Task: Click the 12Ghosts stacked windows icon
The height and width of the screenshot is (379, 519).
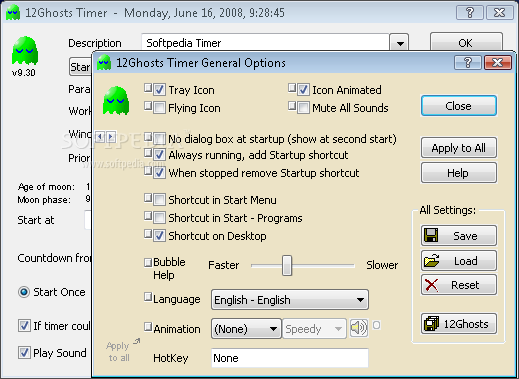Action: (431, 323)
